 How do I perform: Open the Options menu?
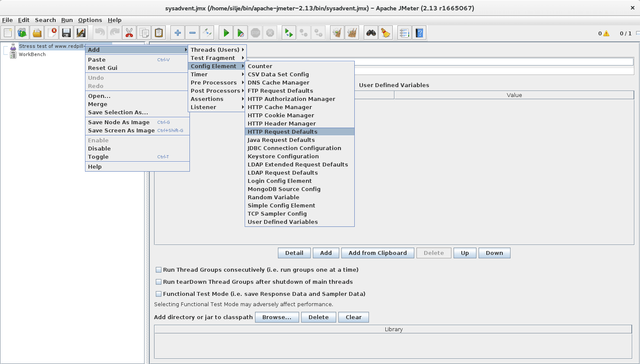(x=90, y=20)
